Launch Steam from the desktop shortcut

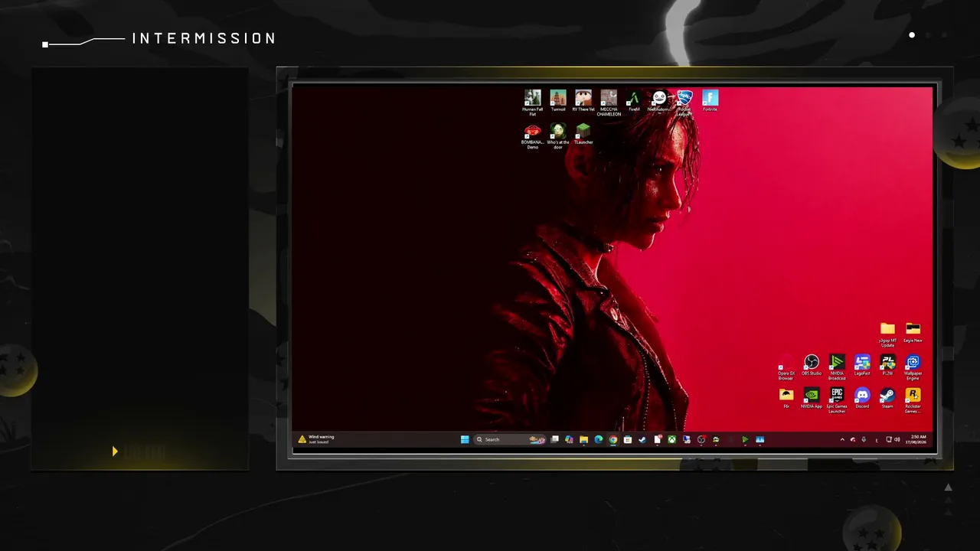click(887, 398)
